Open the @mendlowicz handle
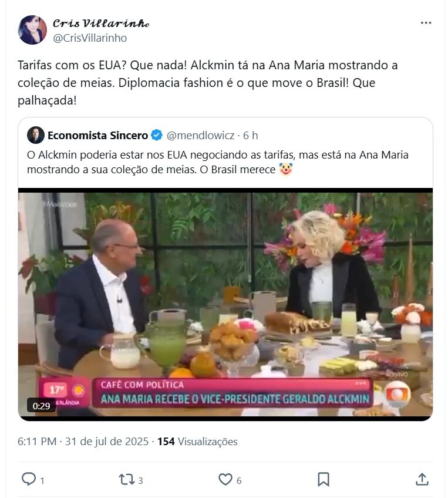This screenshot has height=498, width=448. coord(200,136)
